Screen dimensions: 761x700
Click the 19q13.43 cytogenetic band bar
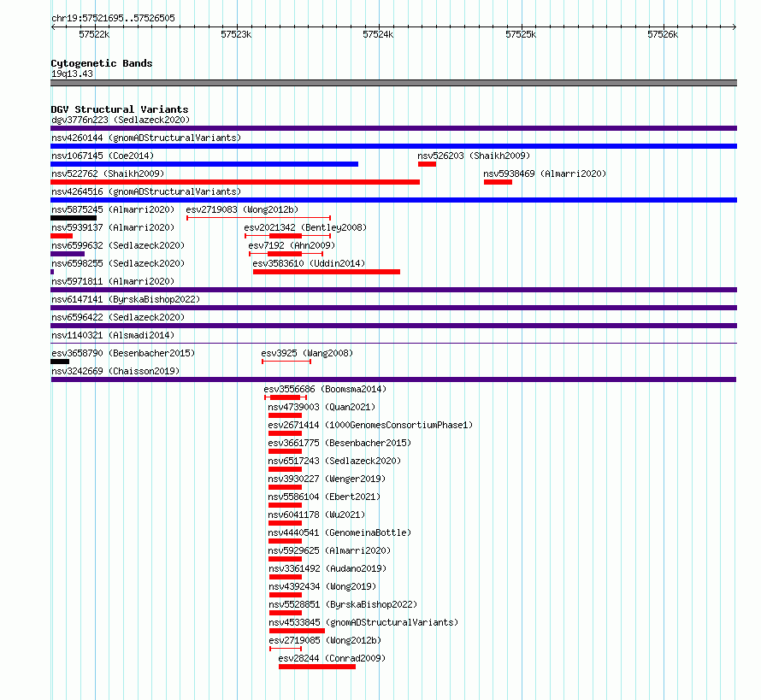pyautogui.click(x=393, y=83)
